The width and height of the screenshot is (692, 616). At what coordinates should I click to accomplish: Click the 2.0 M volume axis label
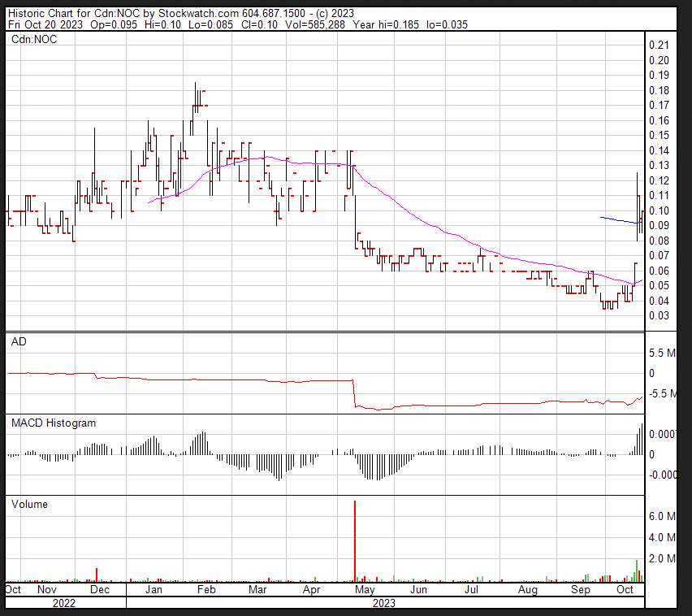pyautogui.click(x=663, y=558)
